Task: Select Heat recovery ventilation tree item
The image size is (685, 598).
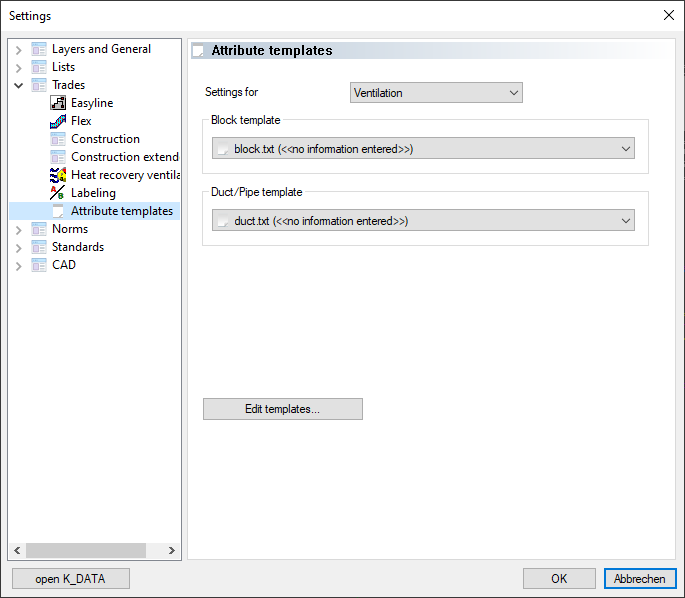Action: [x=125, y=175]
